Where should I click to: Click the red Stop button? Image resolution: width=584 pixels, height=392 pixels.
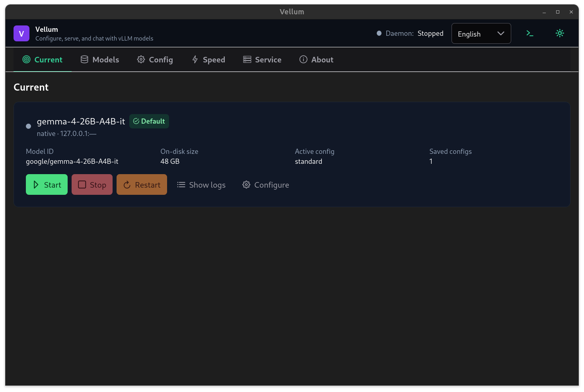(x=92, y=184)
